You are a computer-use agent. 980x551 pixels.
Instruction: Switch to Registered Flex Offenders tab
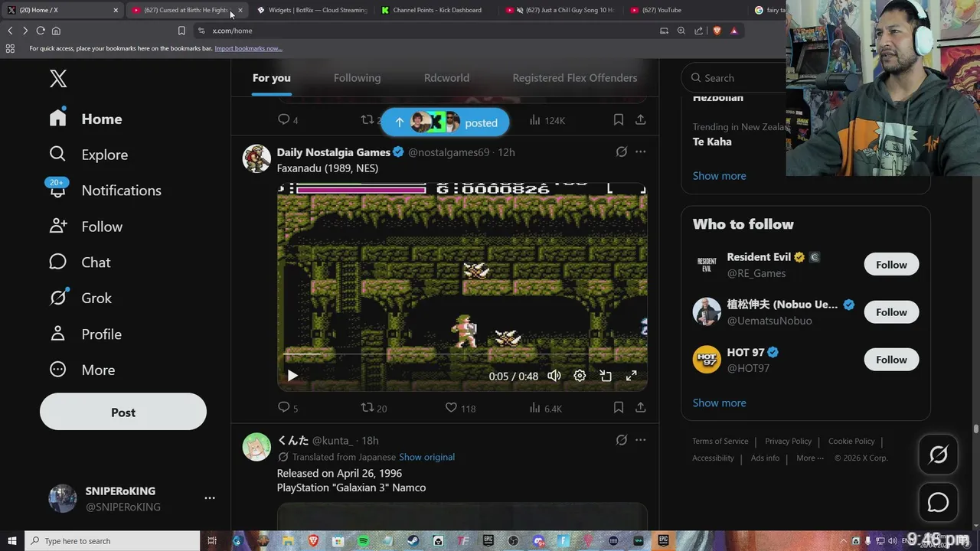[x=574, y=78]
